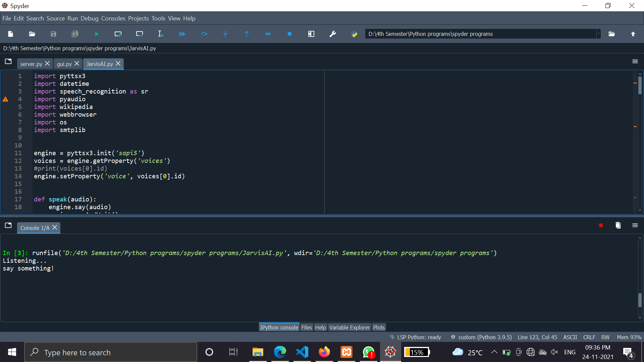This screenshot has height=362, width=644.
Task: Open the console options hamburger menu
Action: 635,226
